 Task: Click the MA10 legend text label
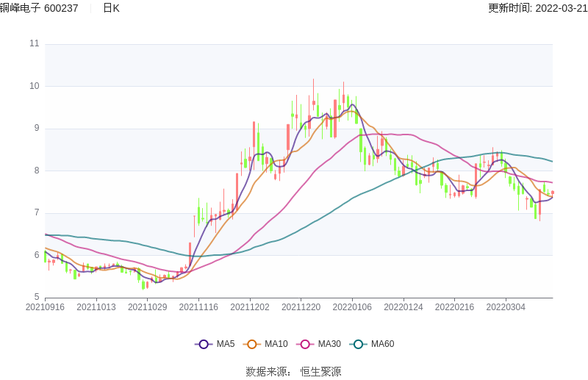[276, 344]
